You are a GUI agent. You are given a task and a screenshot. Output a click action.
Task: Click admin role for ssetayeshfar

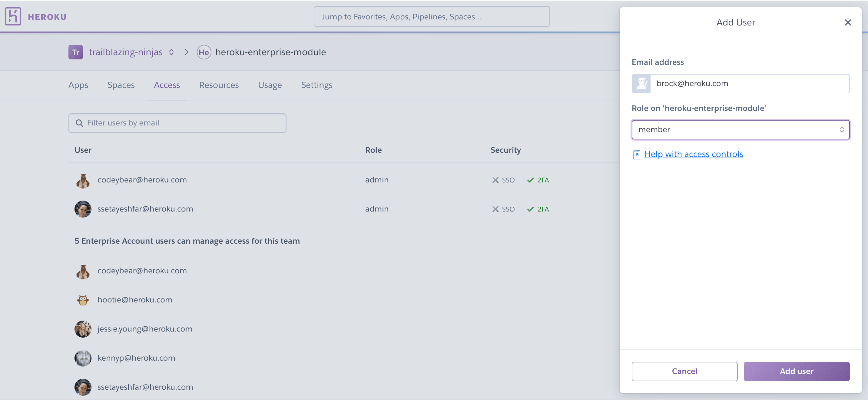tap(377, 209)
